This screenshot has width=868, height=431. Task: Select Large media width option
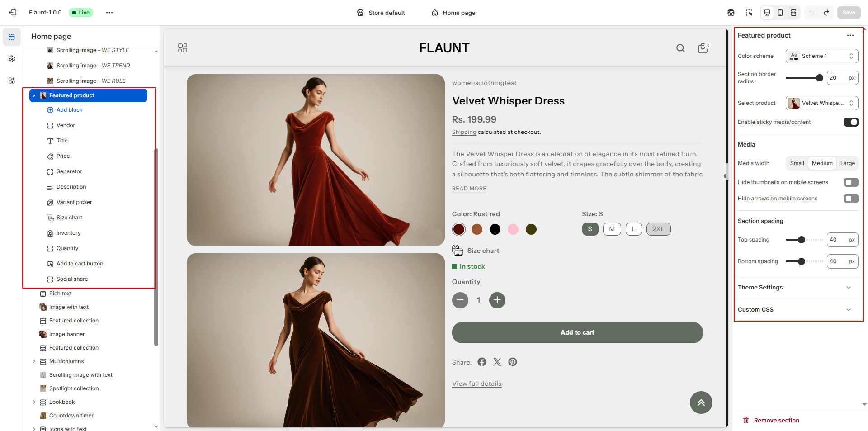click(848, 163)
